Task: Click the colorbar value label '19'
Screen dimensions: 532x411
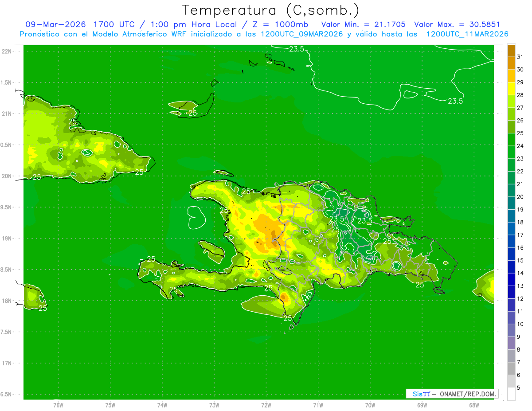Action: 520,210
